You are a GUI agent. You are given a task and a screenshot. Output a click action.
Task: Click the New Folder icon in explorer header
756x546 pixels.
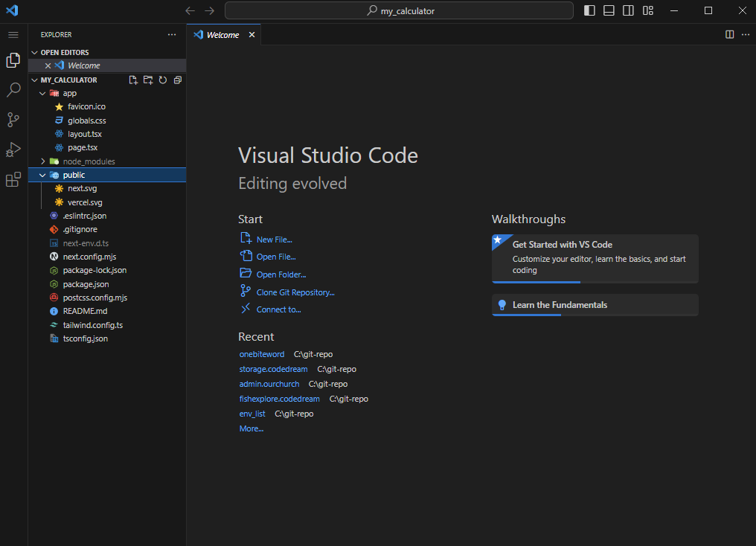pos(148,80)
